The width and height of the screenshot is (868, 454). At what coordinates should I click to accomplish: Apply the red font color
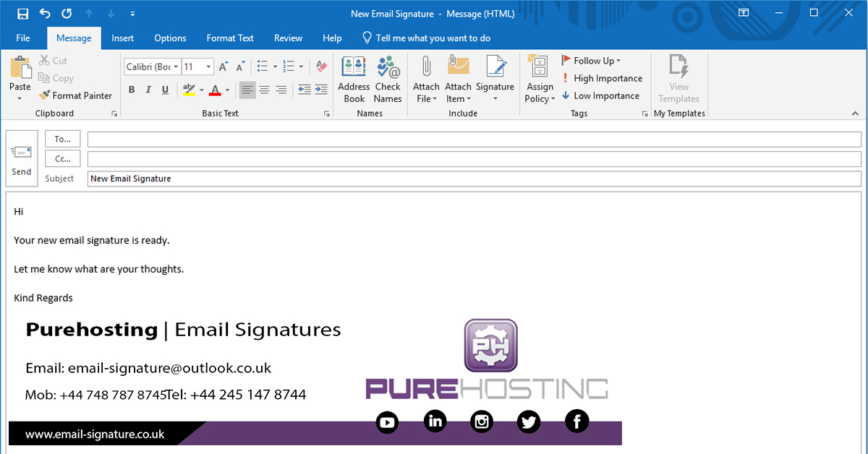215,90
